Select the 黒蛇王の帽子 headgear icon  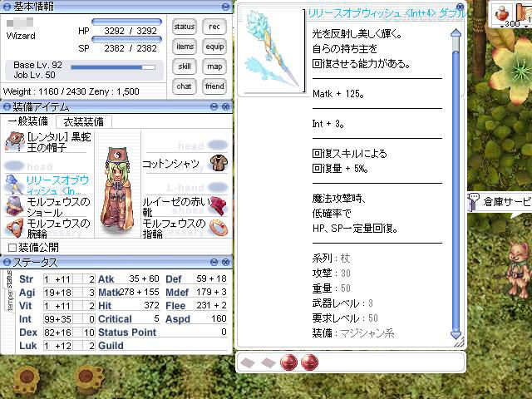click(14, 142)
